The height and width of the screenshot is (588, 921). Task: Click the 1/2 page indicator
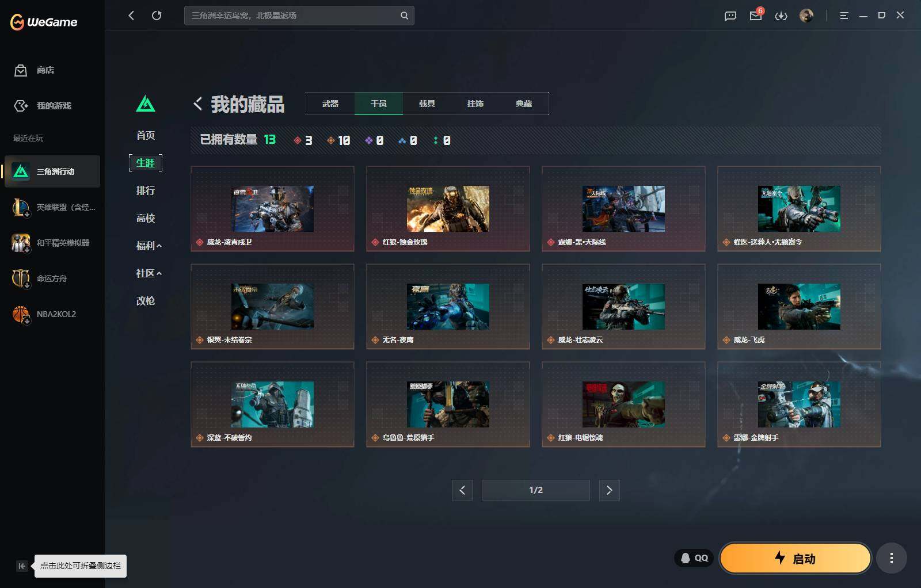tap(536, 490)
